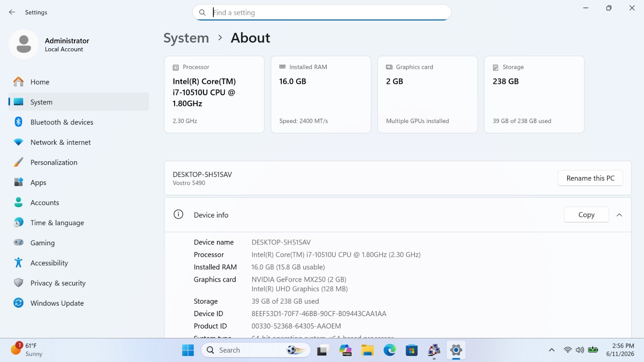Click the Settings gear icon on the taskbar
Screen dimensions: 644x362
(456, 350)
